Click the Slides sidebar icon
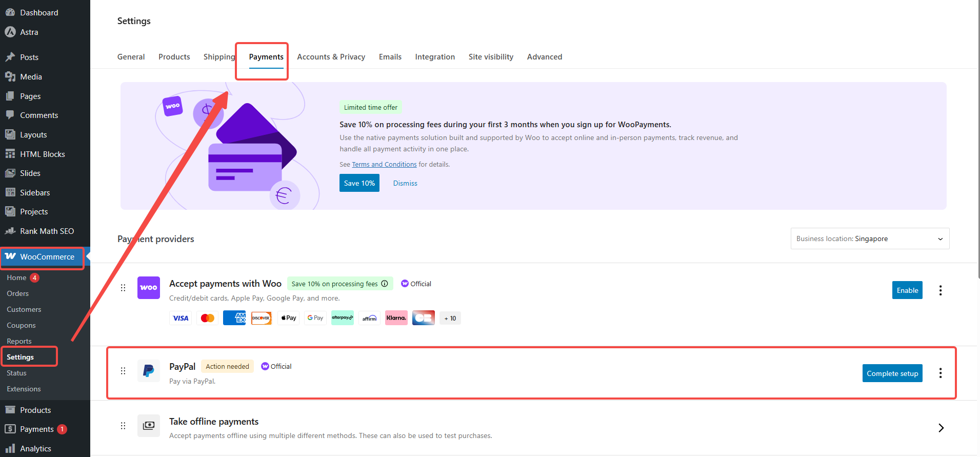 tap(10, 173)
